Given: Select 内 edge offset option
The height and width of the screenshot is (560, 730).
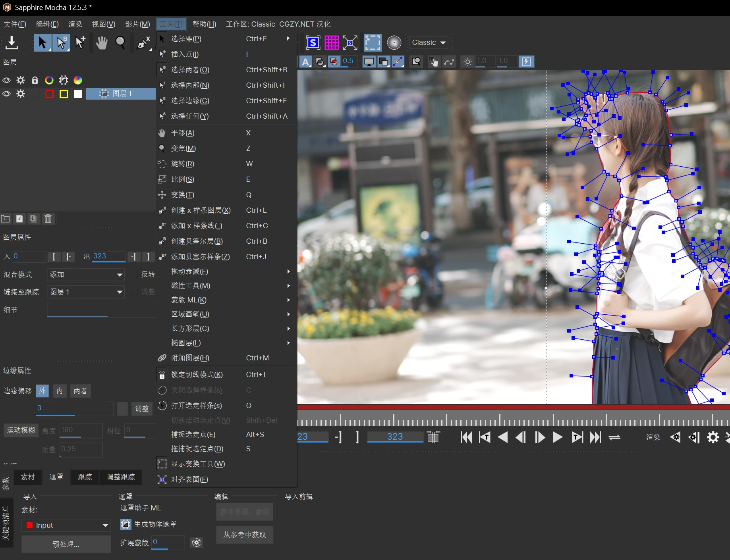Looking at the screenshot, I should [60, 391].
